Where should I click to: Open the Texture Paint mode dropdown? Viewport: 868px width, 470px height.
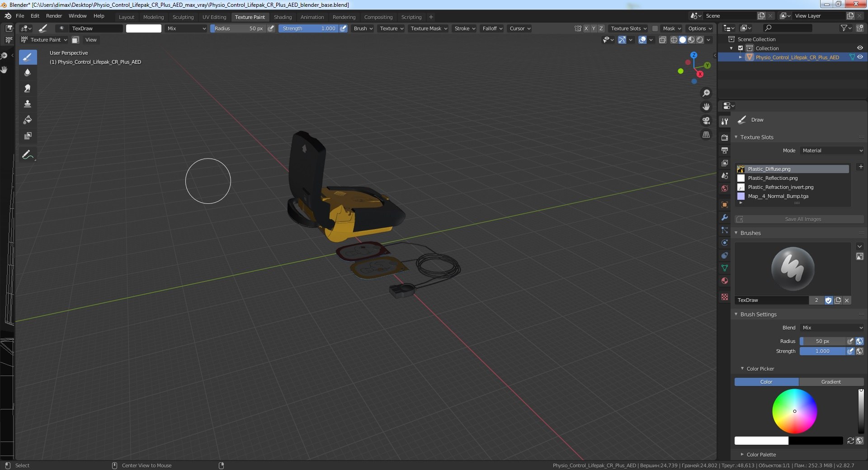click(x=44, y=40)
